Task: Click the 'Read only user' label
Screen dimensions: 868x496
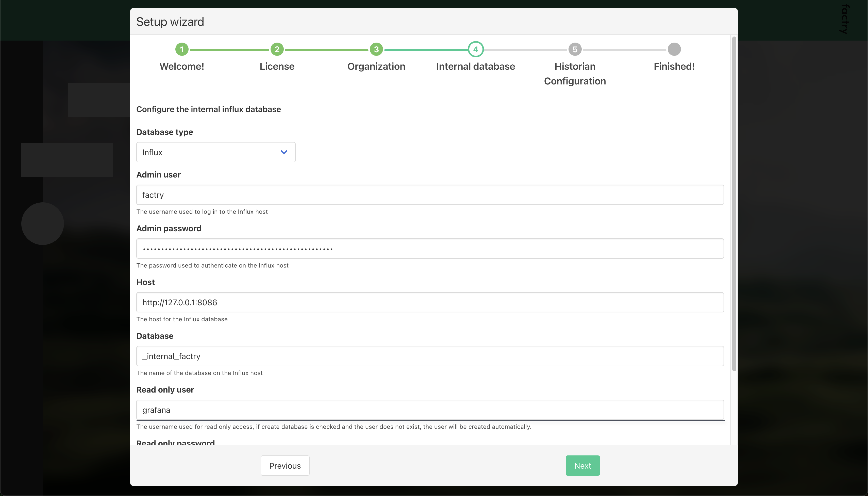Action: (x=165, y=390)
